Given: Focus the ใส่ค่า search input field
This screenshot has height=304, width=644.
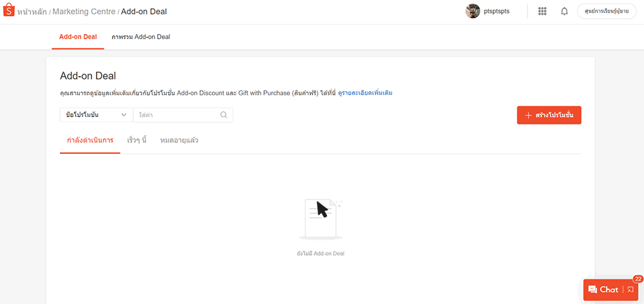Looking at the screenshot, I should [177, 115].
